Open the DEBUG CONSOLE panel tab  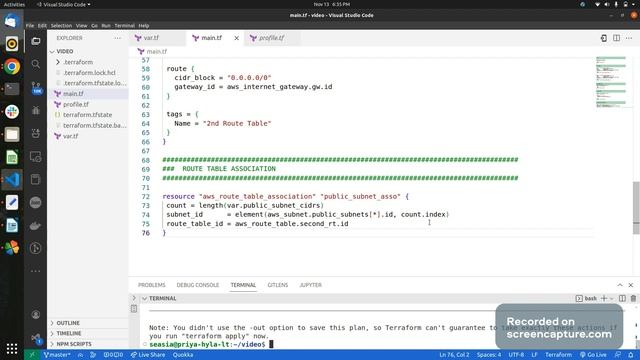click(198, 285)
